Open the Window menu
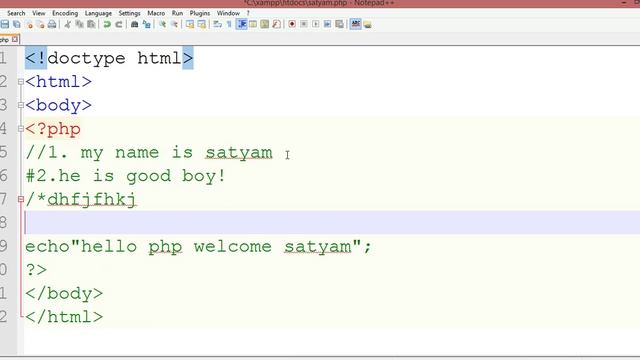 (x=228, y=13)
